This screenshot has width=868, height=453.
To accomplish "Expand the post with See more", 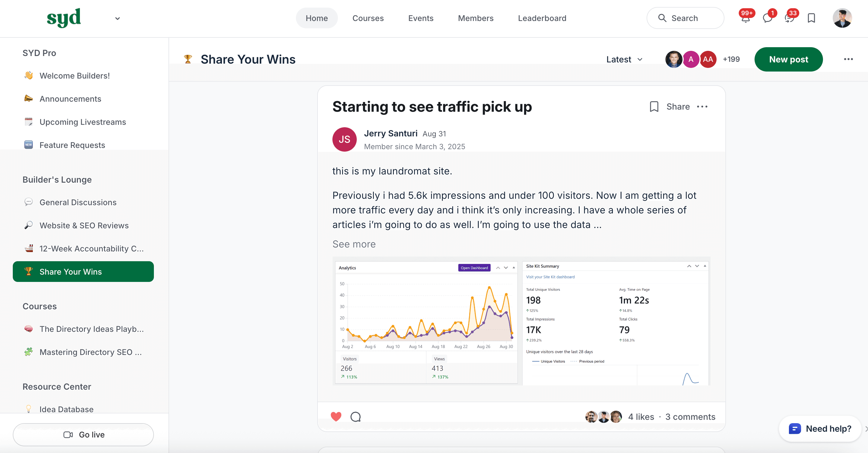I will (x=354, y=244).
